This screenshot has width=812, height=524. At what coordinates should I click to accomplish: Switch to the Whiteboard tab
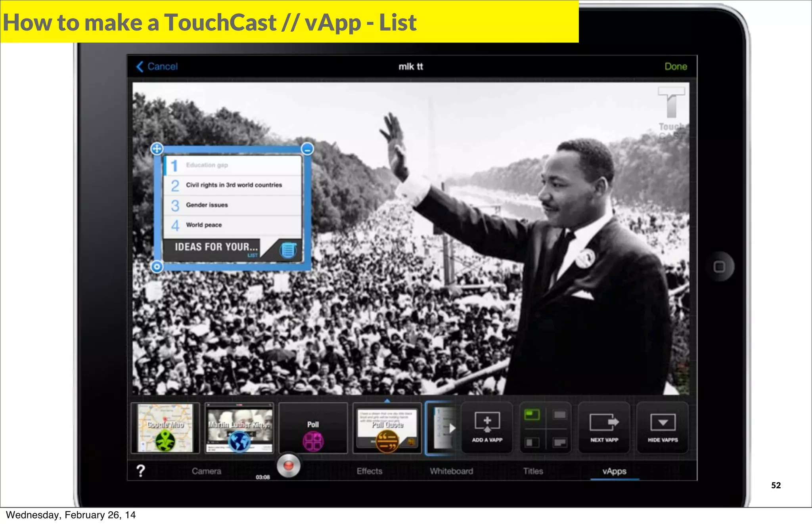pyautogui.click(x=451, y=471)
